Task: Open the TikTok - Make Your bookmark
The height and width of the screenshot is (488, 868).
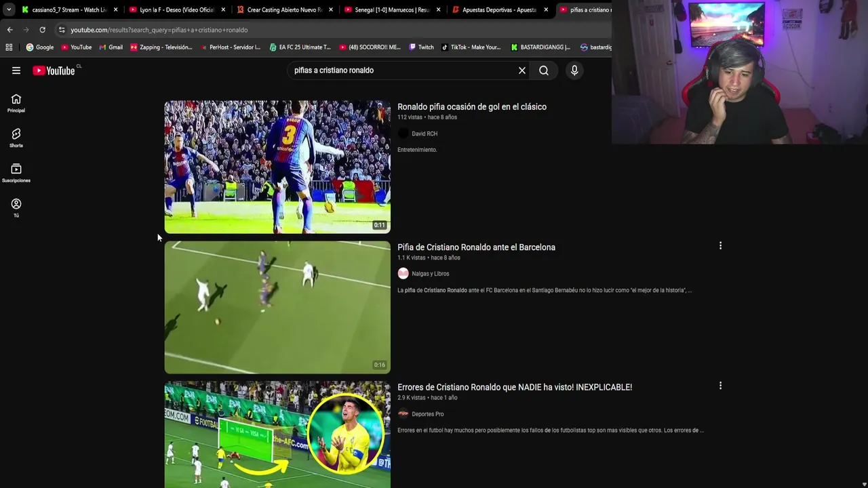Action: pyautogui.click(x=471, y=47)
